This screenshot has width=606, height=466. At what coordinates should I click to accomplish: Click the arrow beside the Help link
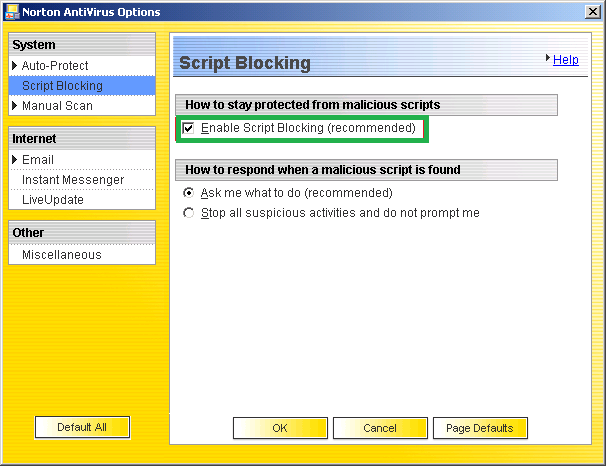coord(548,58)
